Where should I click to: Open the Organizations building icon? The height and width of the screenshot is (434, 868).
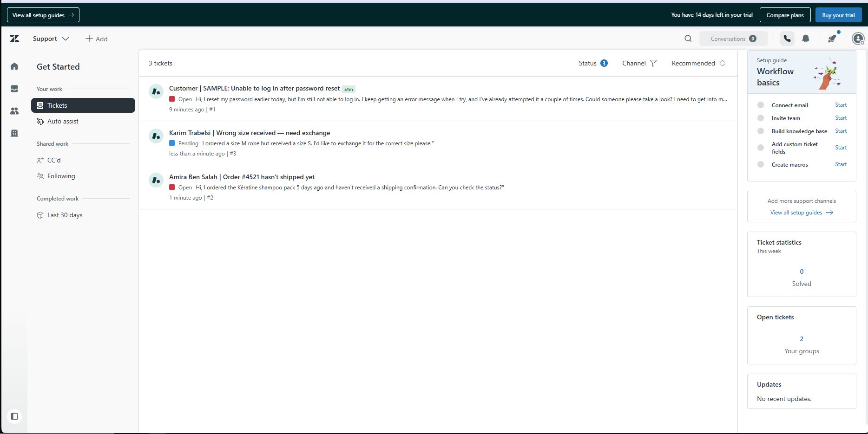click(x=14, y=133)
